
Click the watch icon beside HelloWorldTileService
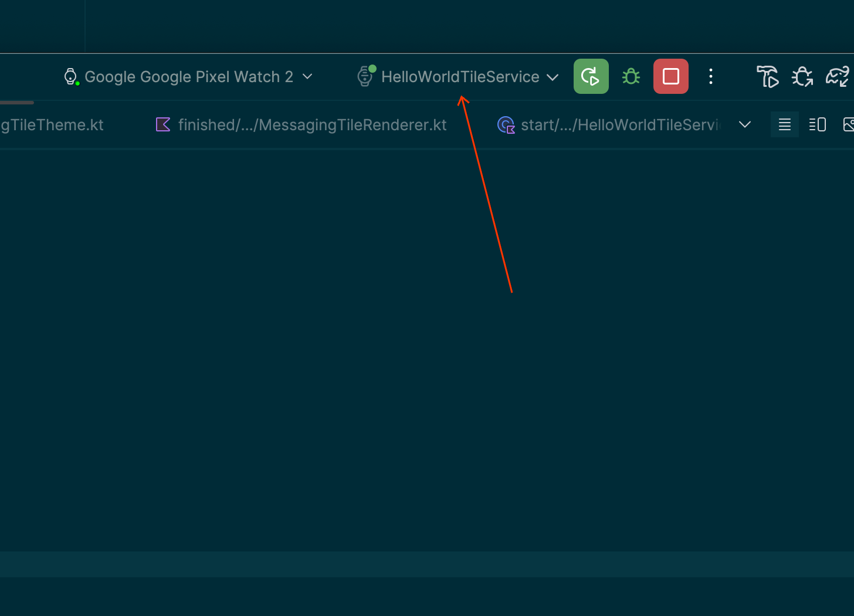click(x=365, y=76)
